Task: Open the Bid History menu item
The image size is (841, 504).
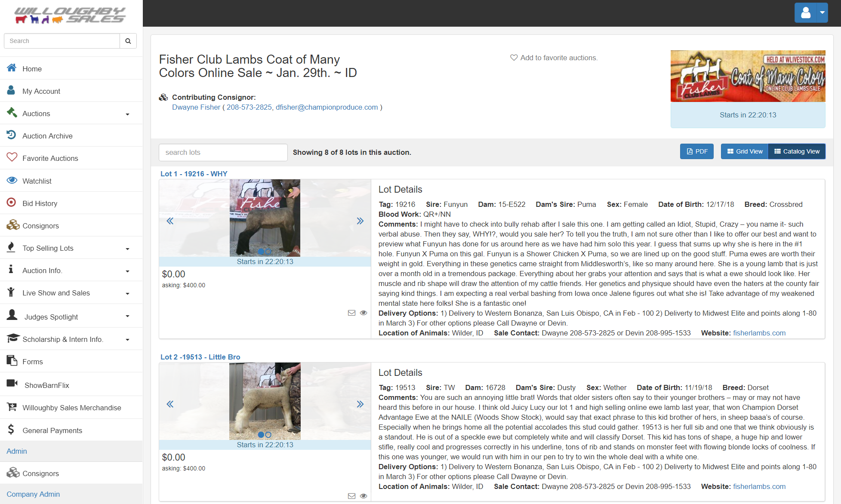Action: (71, 203)
